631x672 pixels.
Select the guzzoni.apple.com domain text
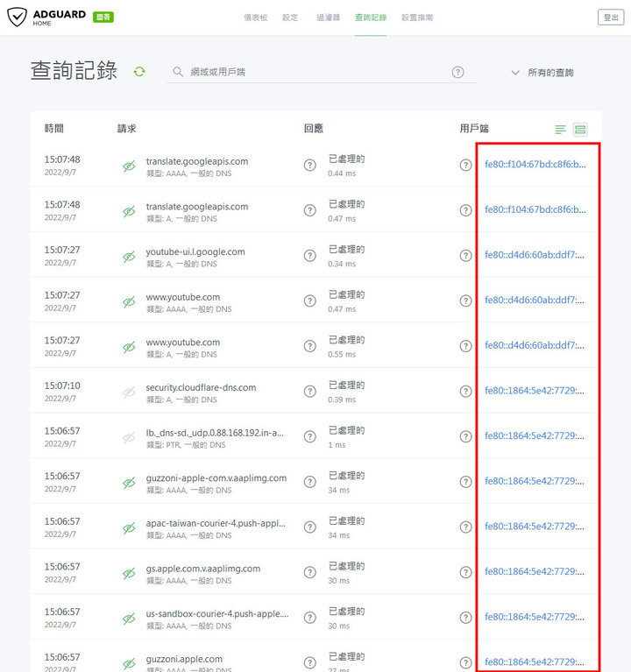(184, 659)
